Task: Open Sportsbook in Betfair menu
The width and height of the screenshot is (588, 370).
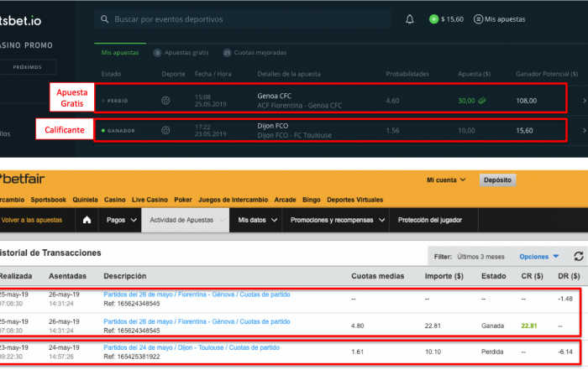Action: pyautogui.click(x=49, y=200)
